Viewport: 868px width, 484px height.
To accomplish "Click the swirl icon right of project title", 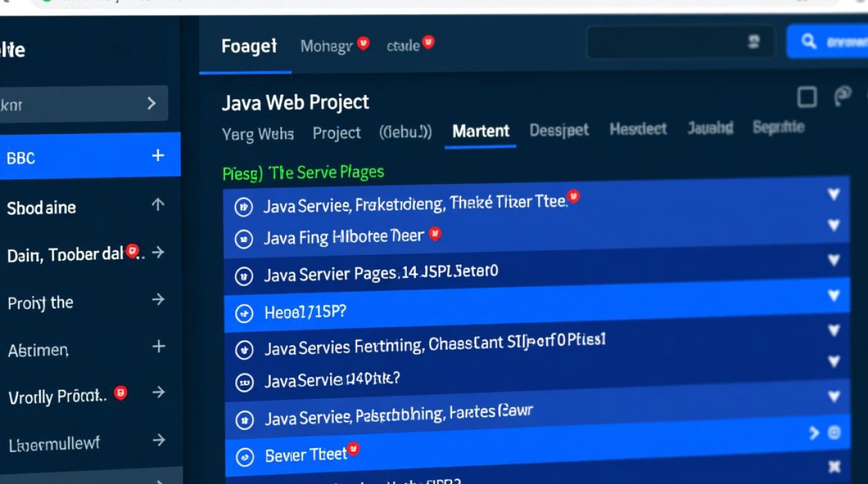I will tap(843, 96).
